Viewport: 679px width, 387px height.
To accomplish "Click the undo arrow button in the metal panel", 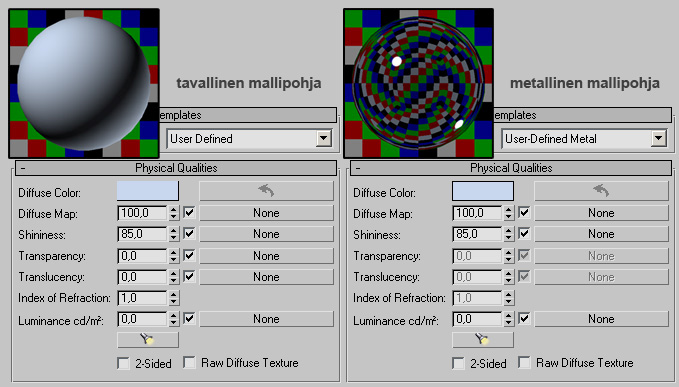I will (x=601, y=191).
